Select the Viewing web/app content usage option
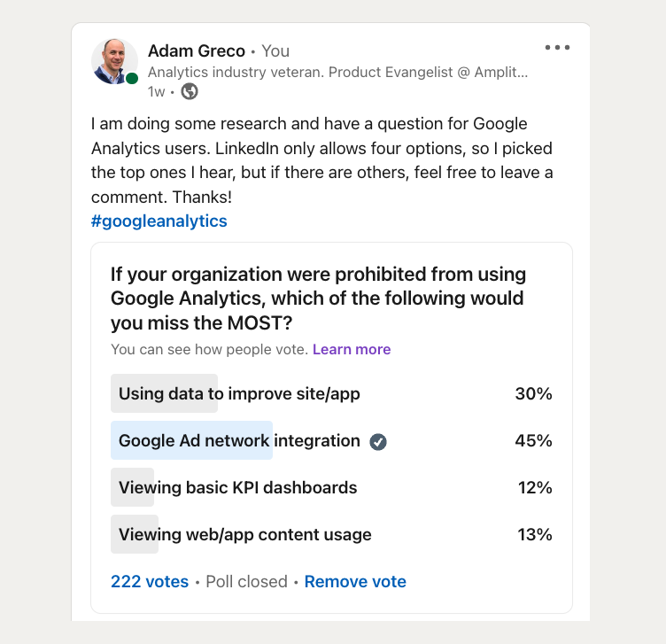Image resolution: width=666 pixels, height=644 pixels. pos(332,534)
